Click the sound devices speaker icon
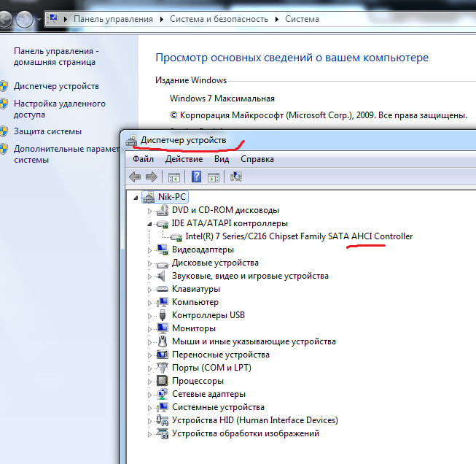The height and width of the screenshot is (464, 476). (x=161, y=276)
